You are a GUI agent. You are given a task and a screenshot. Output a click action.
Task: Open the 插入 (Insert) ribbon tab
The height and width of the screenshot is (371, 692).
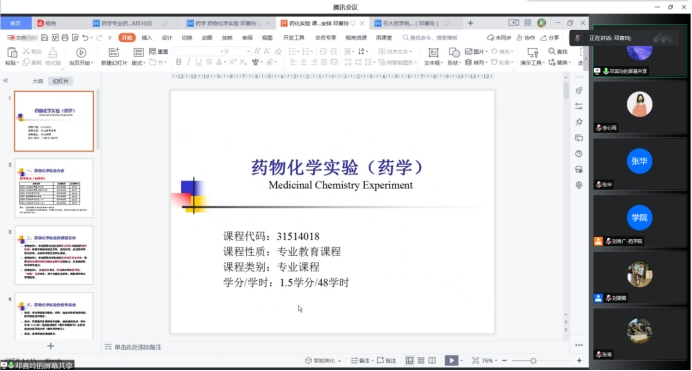147,37
